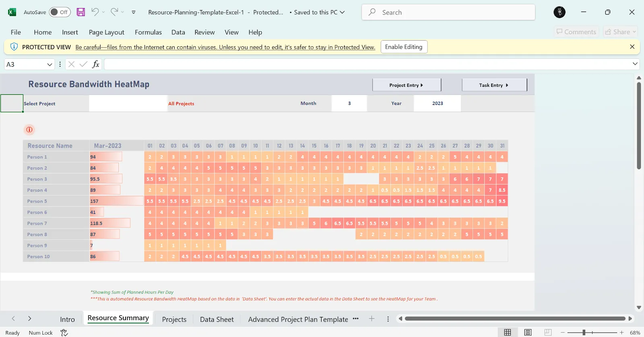The height and width of the screenshot is (337, 644).
Task: Select Page Layout view icon in status bar
Action: [x=528, y=333]
